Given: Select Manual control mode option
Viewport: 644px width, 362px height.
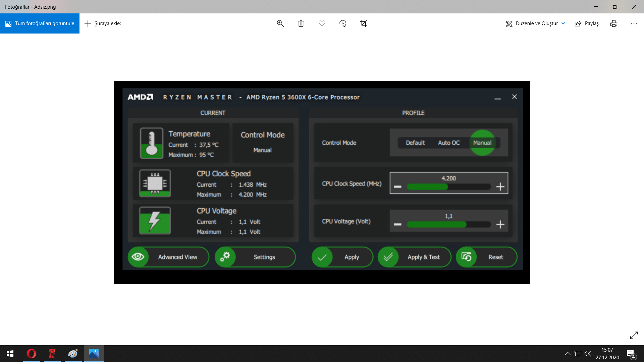Looking at the screenshot, I should (482, 143).
